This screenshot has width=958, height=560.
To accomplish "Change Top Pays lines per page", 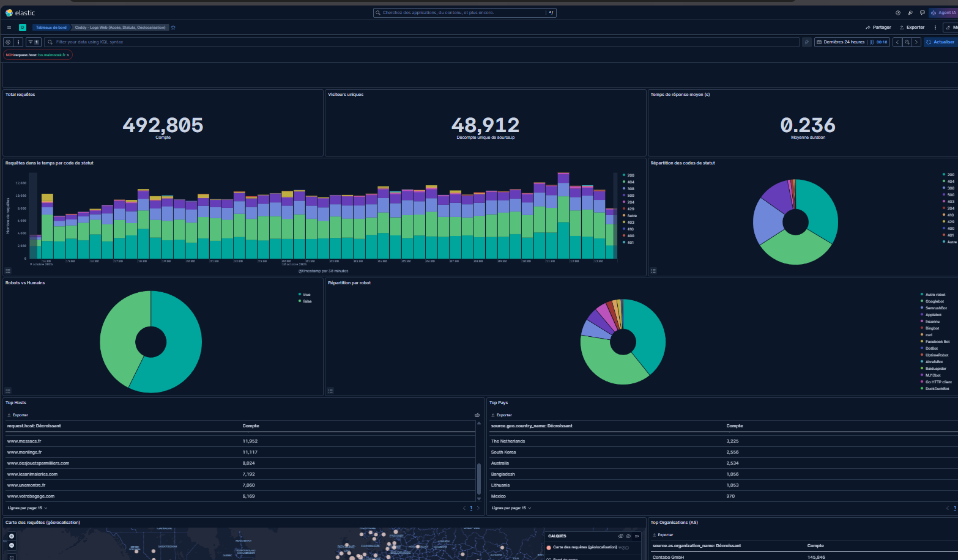I will pos(511,508).
